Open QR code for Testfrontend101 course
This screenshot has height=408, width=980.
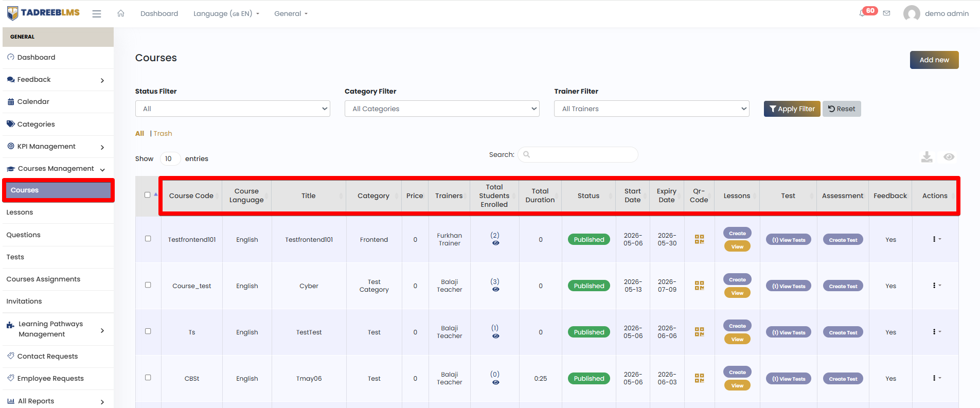699,239
